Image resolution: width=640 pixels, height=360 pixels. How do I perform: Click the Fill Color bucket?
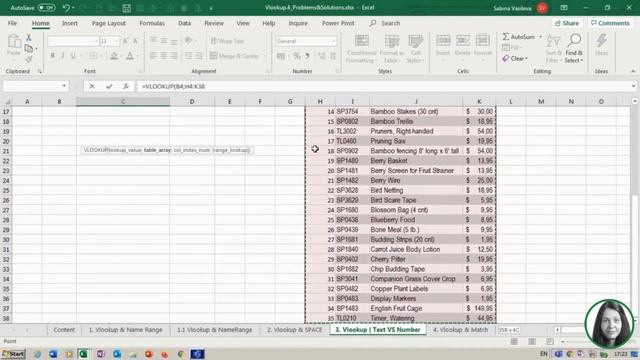pyautogui.click(x=114, y=56)
